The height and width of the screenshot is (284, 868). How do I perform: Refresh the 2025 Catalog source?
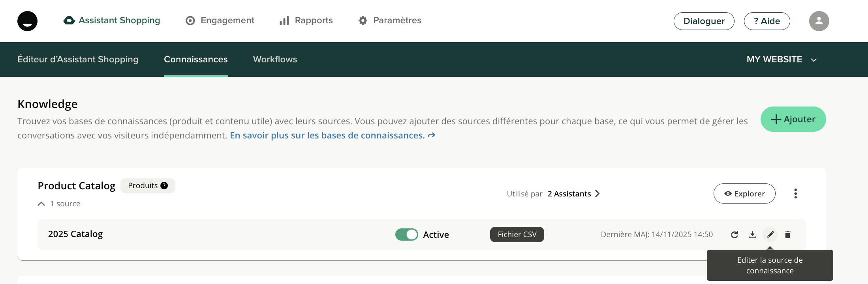(734, 235)
